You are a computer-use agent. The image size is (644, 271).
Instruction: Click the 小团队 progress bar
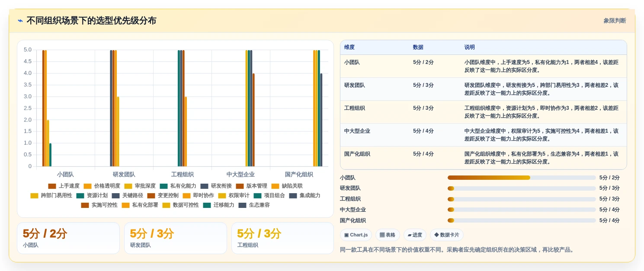(x=522, y=178)
